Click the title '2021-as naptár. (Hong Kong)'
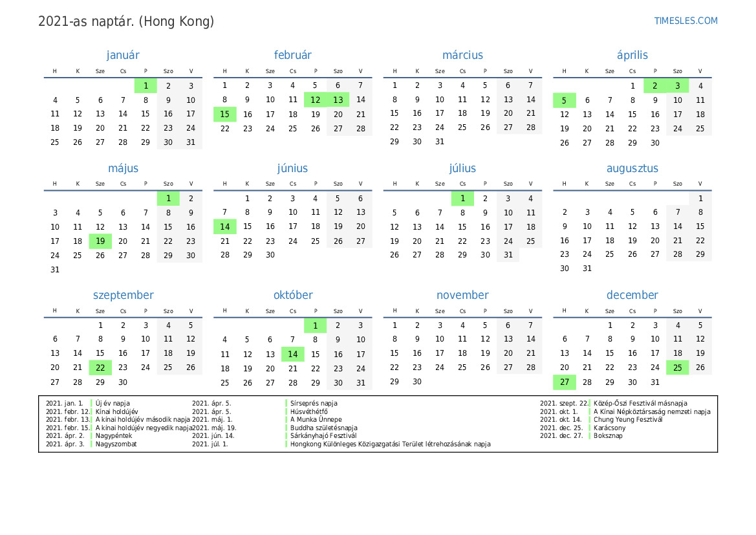This screenshot has width=756, height=535. coord(126,22)
